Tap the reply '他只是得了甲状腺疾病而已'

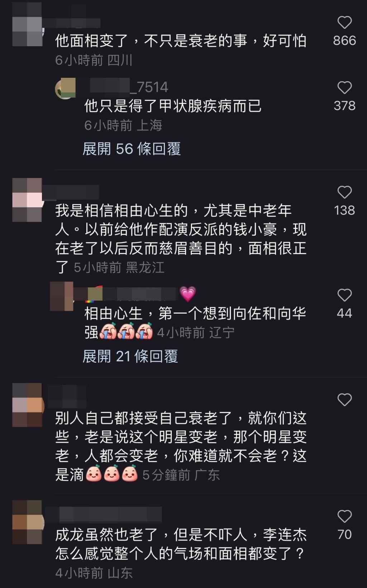click(x=173, y=106)
